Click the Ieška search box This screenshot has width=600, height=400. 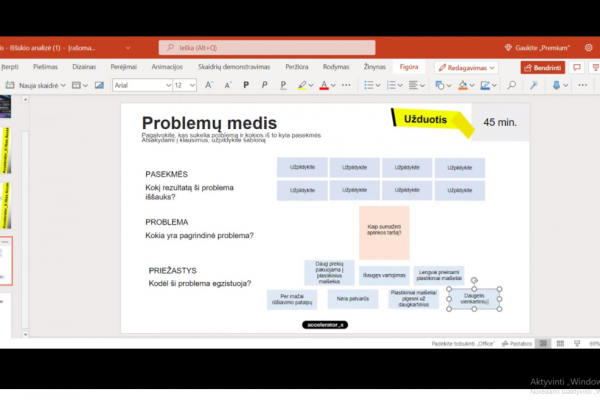click(267, 47)
